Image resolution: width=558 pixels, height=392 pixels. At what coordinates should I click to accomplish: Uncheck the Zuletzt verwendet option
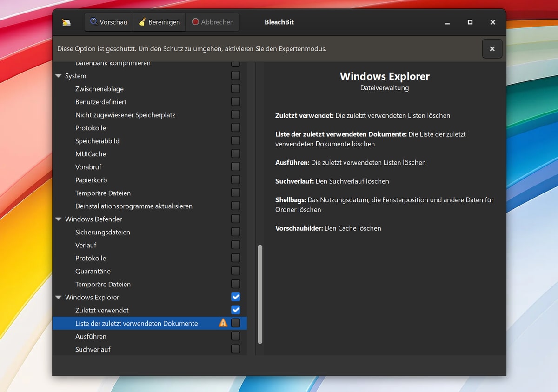pyautogui.click(x=235, y=310)
